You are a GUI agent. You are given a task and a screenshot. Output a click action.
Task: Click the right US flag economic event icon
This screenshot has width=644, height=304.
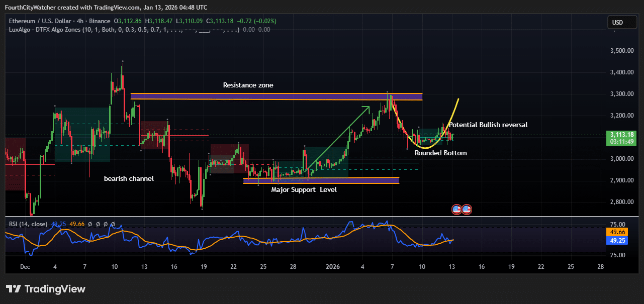coord(467,209)
